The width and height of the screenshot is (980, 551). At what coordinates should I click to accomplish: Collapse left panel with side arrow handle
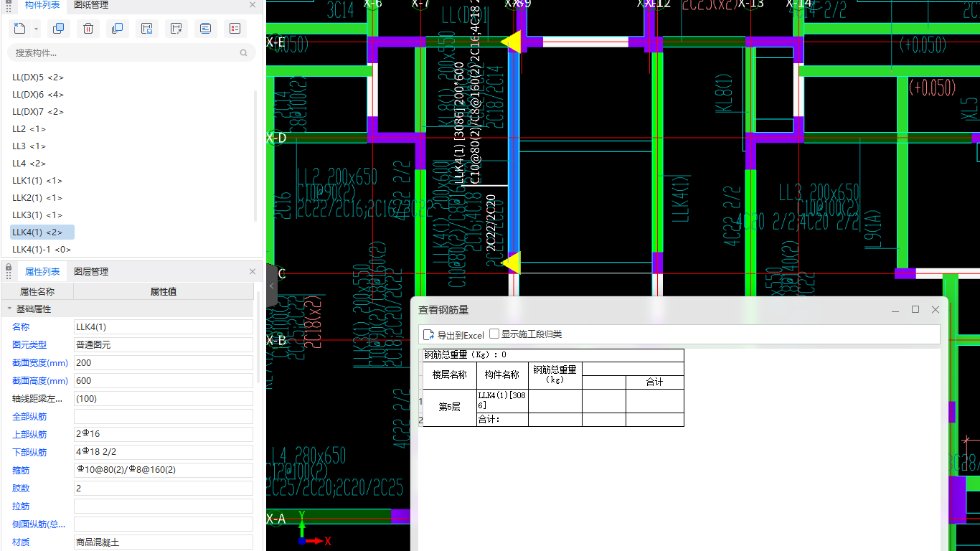[271, 286]
